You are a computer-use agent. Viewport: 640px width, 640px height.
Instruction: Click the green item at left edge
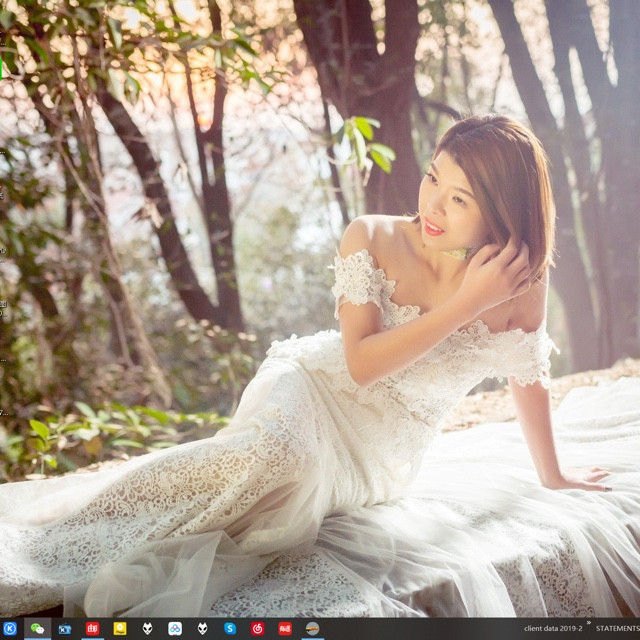(x=2, y=68)
